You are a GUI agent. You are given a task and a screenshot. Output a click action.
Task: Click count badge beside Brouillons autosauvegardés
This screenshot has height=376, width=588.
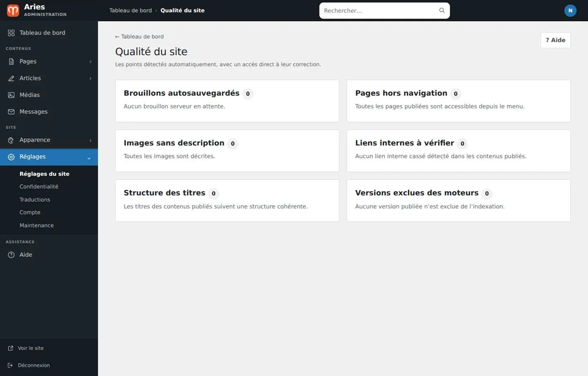point(248,94)
